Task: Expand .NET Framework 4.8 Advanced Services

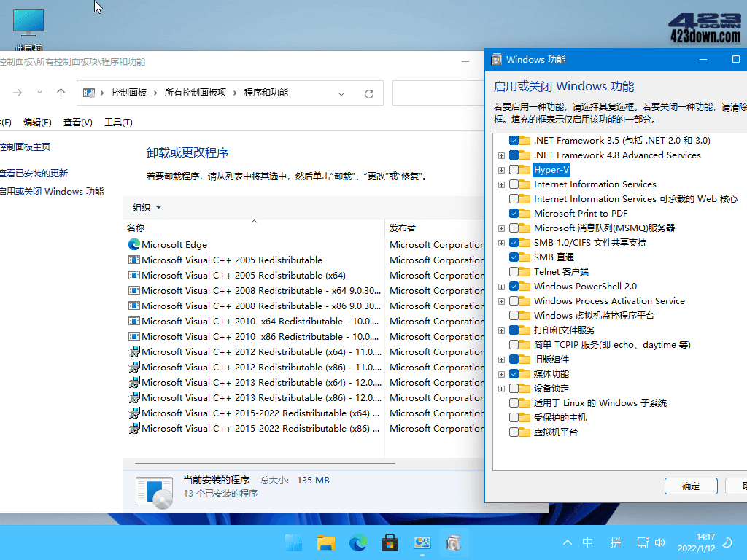Action: pos(501,156)
